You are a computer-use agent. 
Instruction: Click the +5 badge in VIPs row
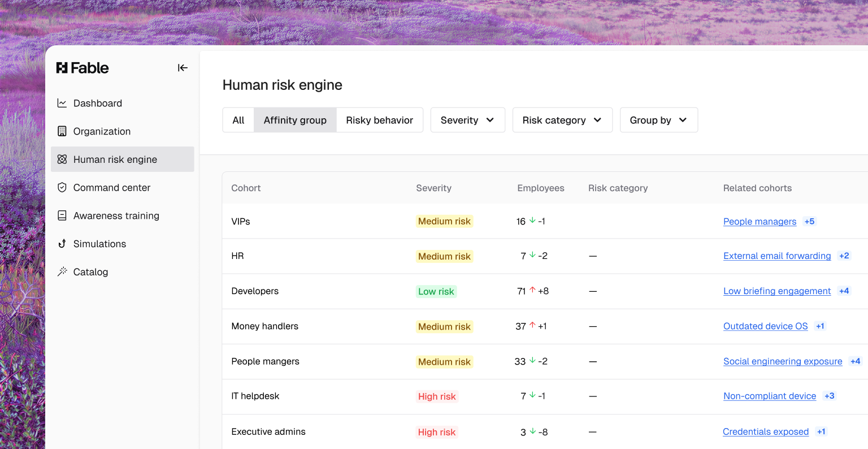click(810, 221)
